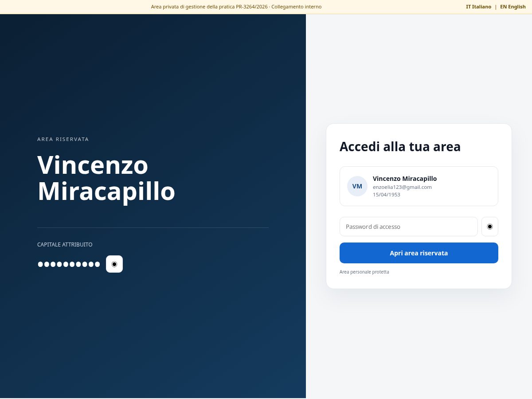The height and width of the screenshot is (399, 532).
Task: Click the separator between language options
Action: [496, 7]
